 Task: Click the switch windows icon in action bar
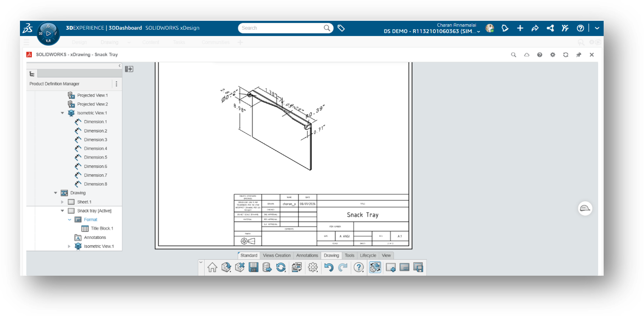[297, 267]
